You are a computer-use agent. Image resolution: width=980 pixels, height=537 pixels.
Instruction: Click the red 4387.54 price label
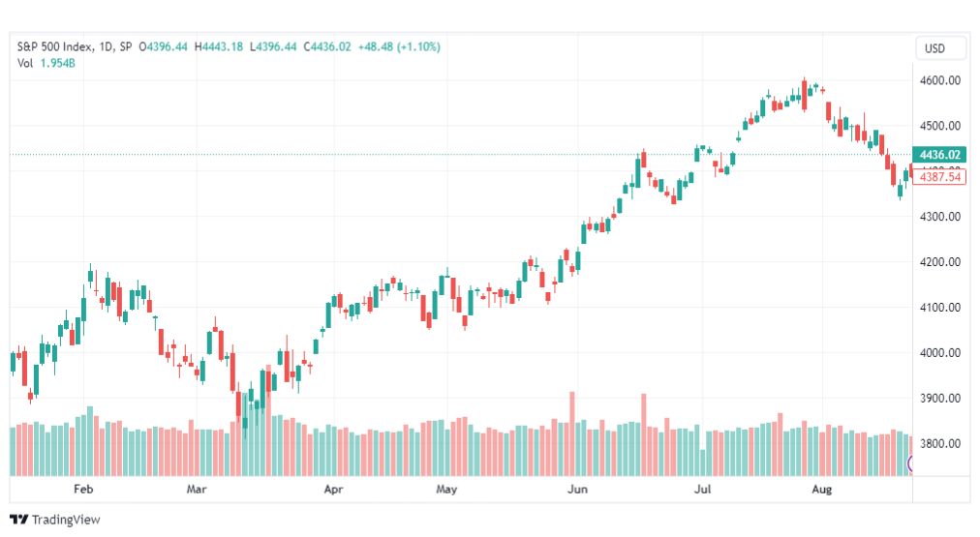click(x=939, y=177)
